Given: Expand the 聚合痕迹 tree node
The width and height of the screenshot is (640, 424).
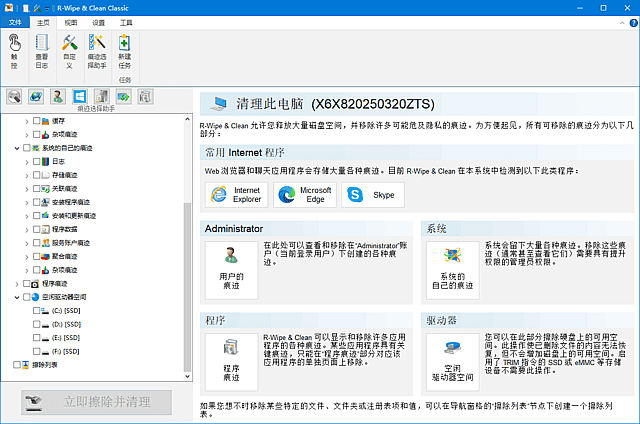Looking at the screenshot, I should [x=27, y=257].
